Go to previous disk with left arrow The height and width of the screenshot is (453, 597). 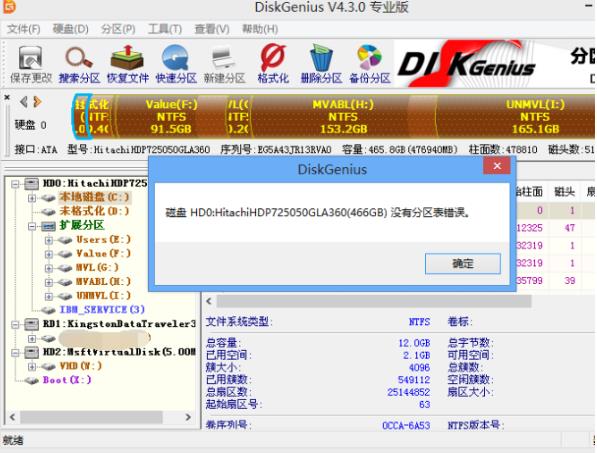[x=24, y=102]
